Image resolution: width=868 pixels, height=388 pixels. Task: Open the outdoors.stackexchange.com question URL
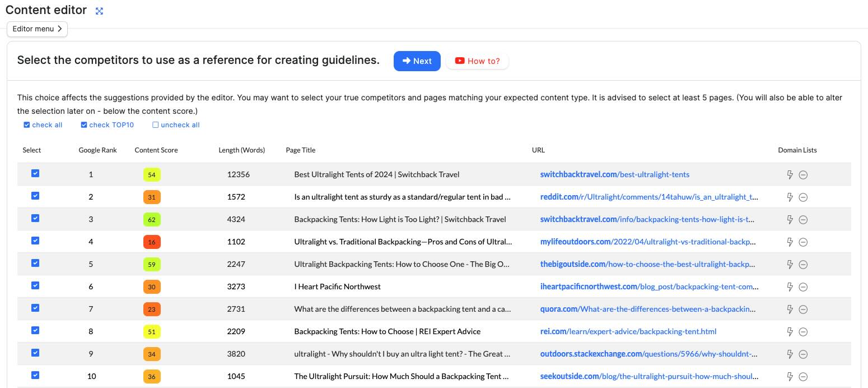point(649,354)
